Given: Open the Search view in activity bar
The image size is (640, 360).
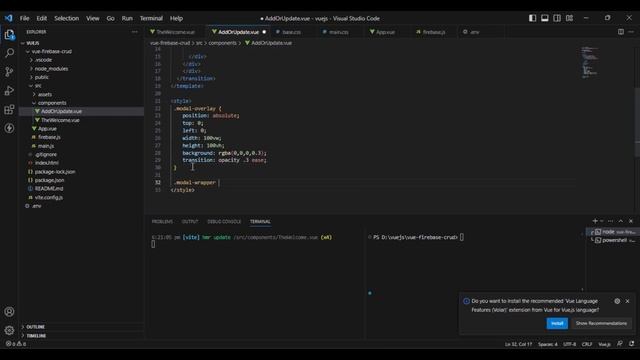Looking at the screenshot, I should click(9, 53).
